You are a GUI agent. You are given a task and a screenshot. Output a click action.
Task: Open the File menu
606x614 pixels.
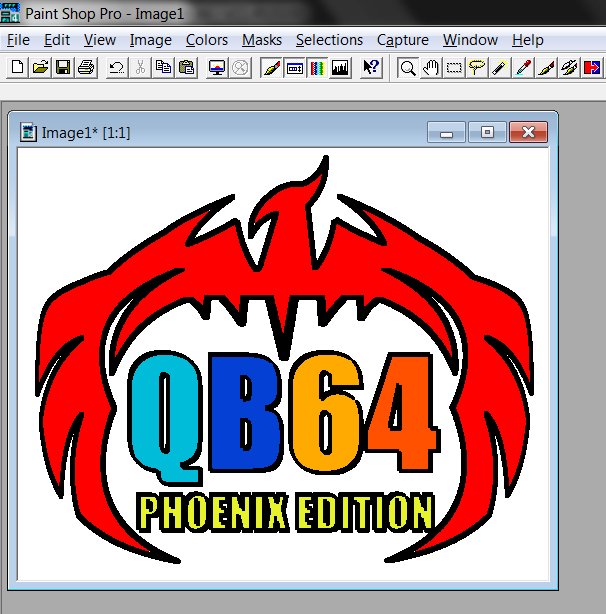18,40
